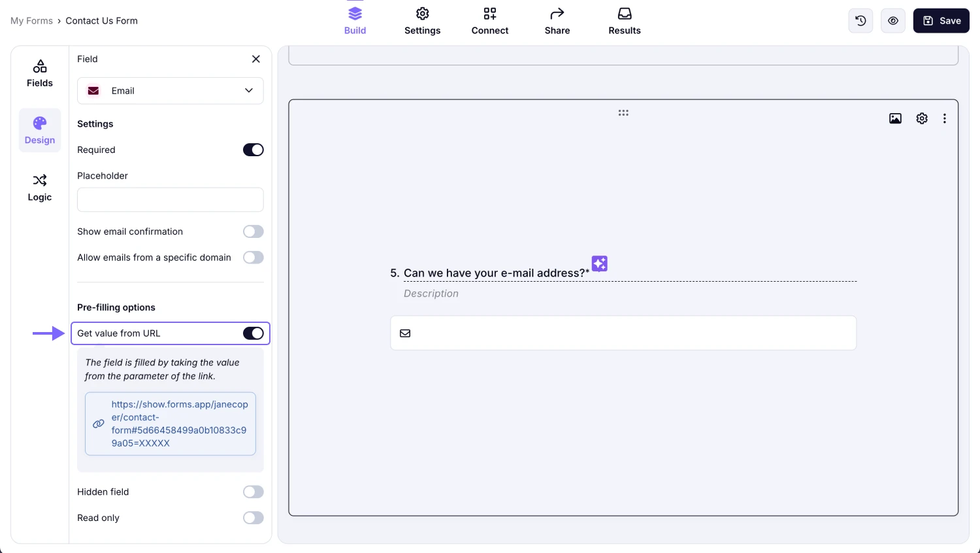Select the Design panel icon
Viewport: 980px width, 553px height.
point(40,129)
